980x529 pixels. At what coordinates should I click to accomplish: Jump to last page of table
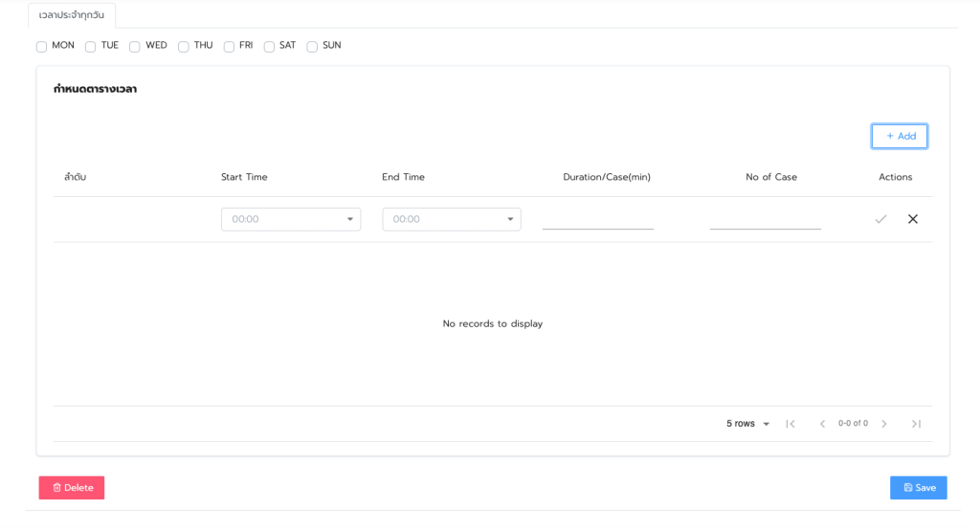pyautogui.click(x=916, y=424)
